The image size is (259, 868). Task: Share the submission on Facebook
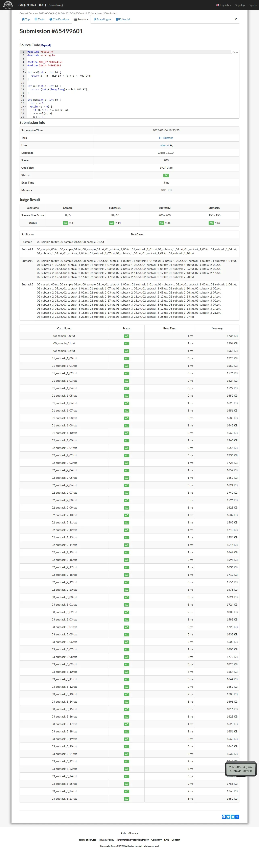tap(224, 817)
